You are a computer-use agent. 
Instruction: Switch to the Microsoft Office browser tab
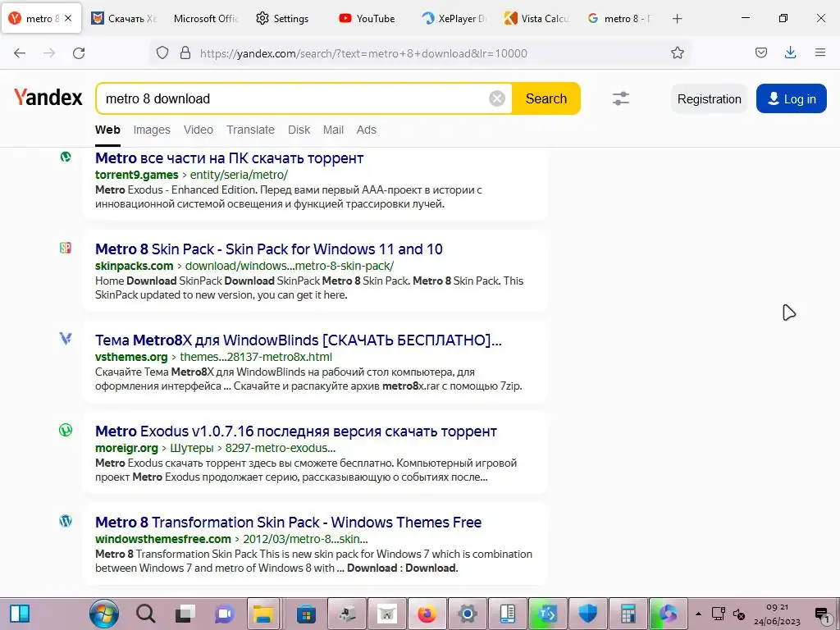[206, 19]
